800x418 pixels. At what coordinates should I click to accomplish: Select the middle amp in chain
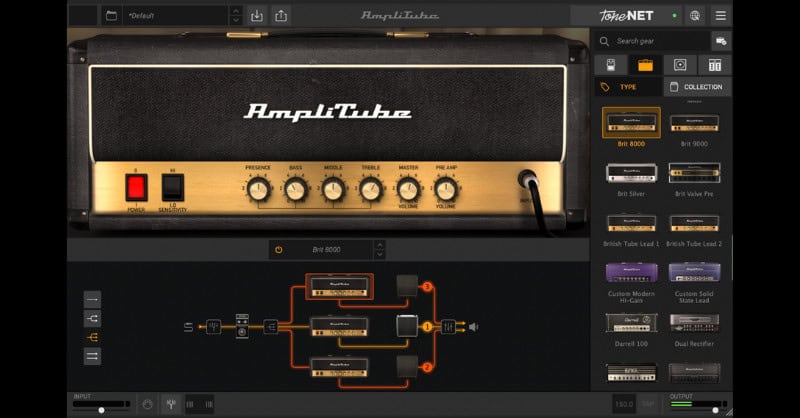click(x=339, y=327)
